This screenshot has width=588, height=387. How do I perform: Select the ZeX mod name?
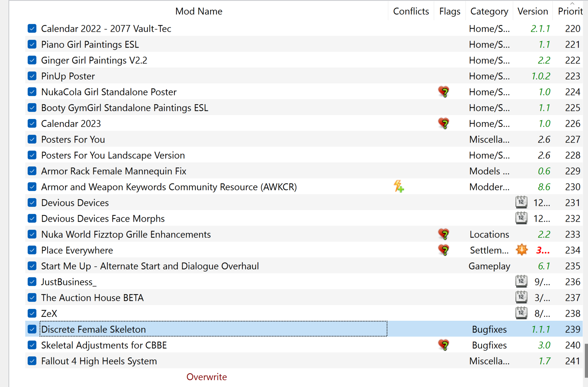pyautogui.click(x=49, y=314)
